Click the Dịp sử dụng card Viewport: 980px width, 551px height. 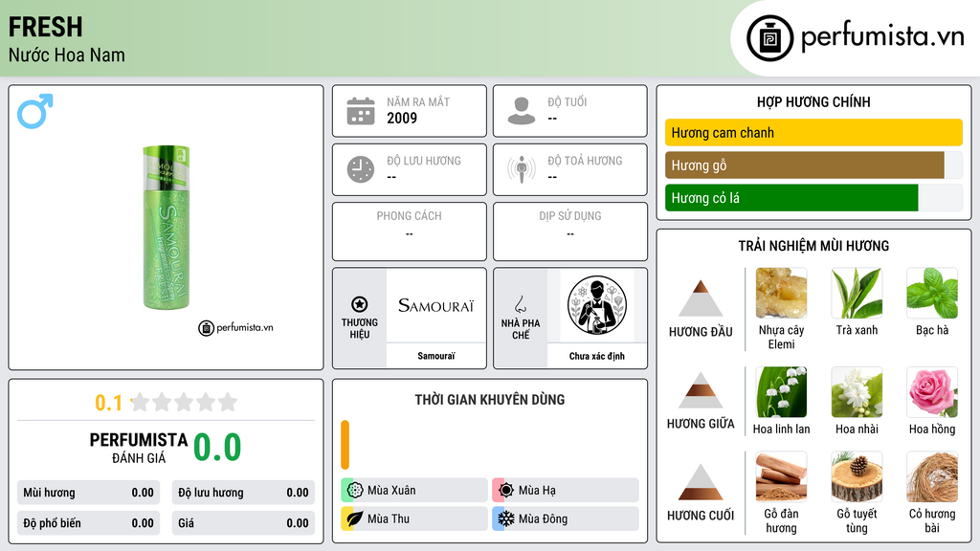point(570,231)
